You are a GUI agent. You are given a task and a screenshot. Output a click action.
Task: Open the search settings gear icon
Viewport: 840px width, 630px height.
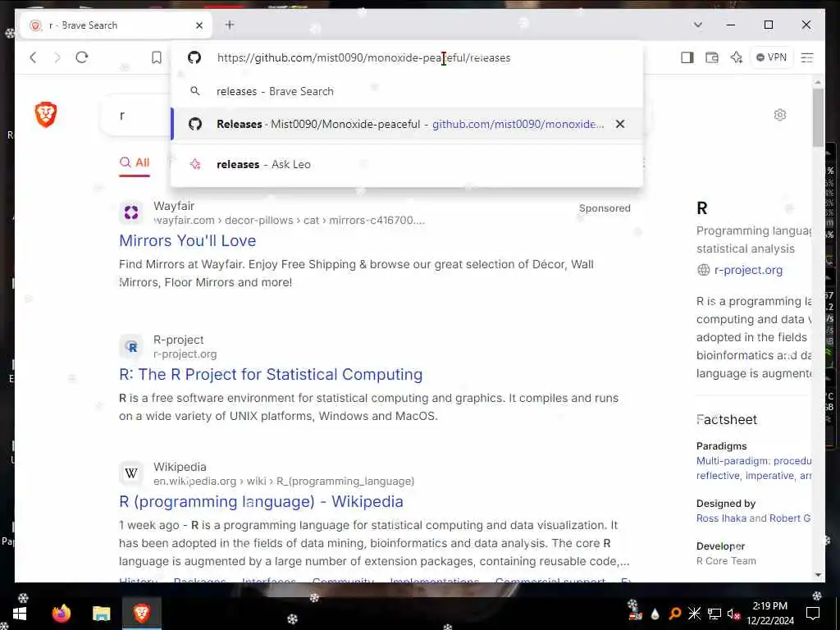pos(780,115)
